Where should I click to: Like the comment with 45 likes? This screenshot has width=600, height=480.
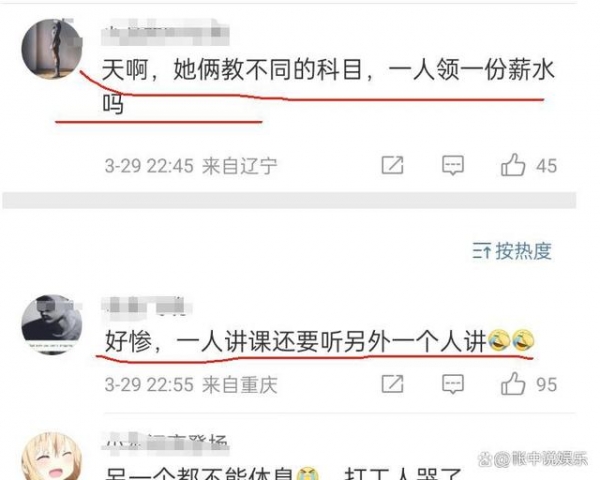pos(513,165)
